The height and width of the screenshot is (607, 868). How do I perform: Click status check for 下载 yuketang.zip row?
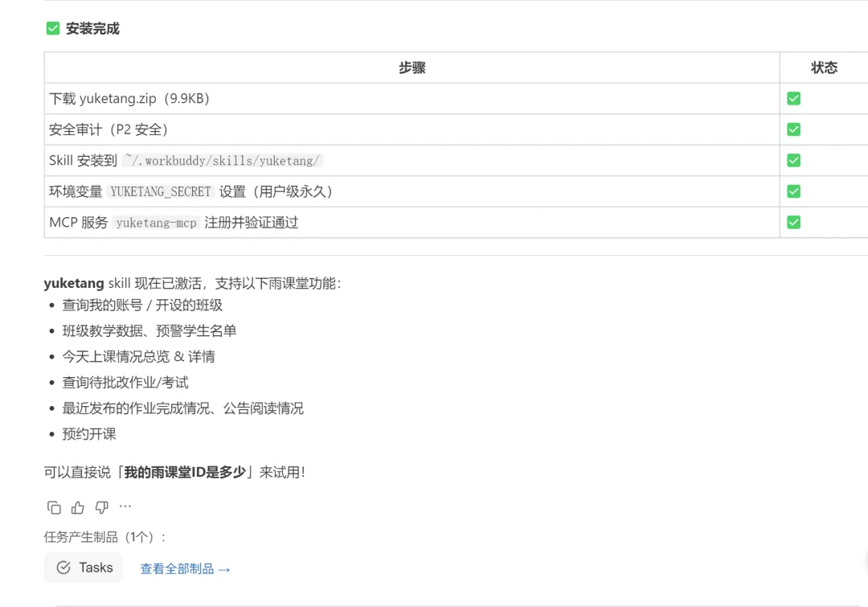tap(793, 99)
